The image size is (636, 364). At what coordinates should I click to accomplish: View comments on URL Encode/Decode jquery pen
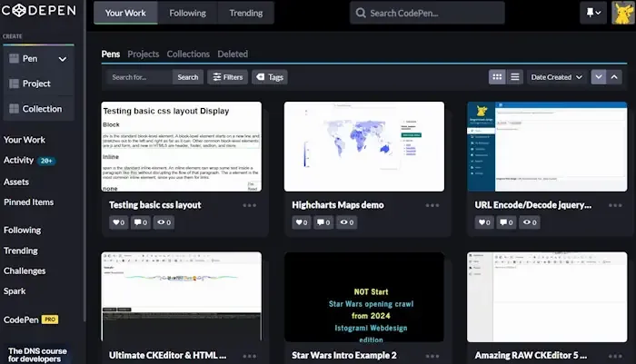[x=507, y=222]
